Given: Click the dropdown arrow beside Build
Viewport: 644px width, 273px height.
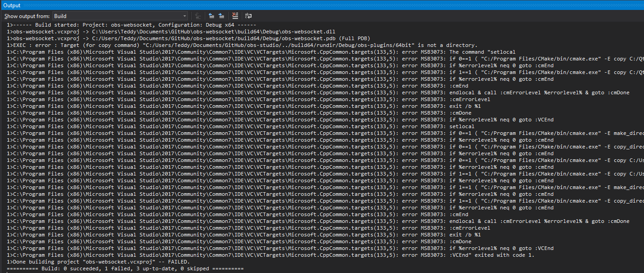Looking at the screenshot, I should (184, 16).
